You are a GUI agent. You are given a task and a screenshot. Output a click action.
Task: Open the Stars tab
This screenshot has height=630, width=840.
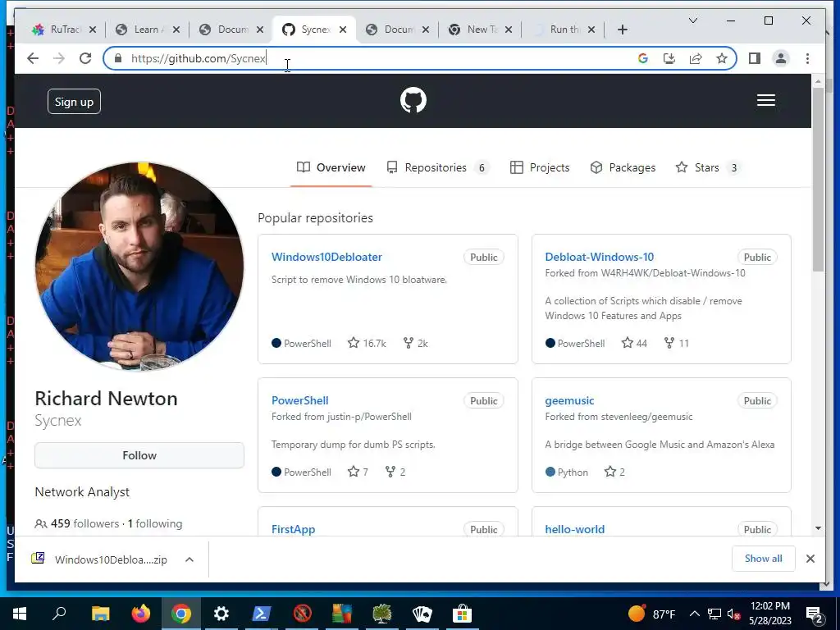708,167
